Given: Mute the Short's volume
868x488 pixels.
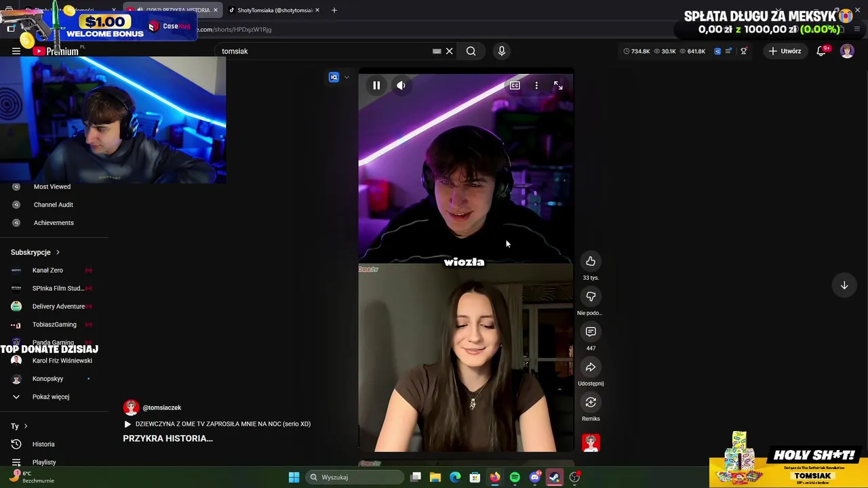Looking at the screenshot, I should (x=401, y=85).
